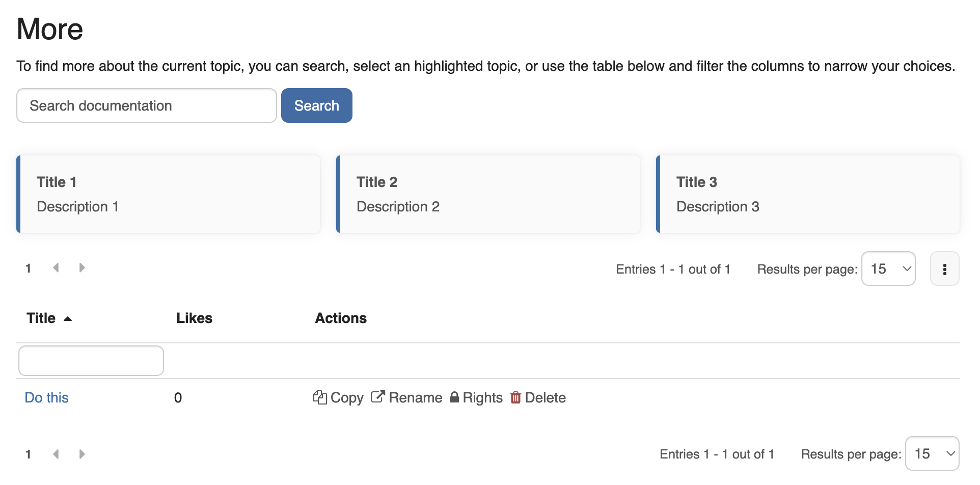Click the red Delete trash icon
The height and width of the screenshot is (485, 980).
(515, 397)
